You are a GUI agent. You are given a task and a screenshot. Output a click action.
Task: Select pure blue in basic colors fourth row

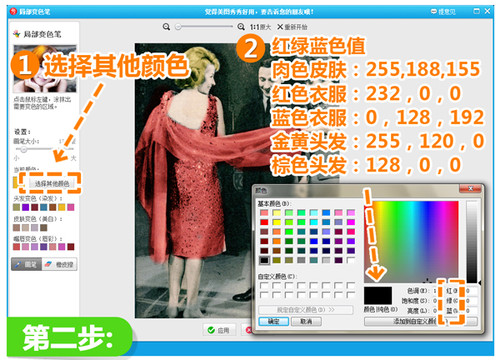(314, 241)
